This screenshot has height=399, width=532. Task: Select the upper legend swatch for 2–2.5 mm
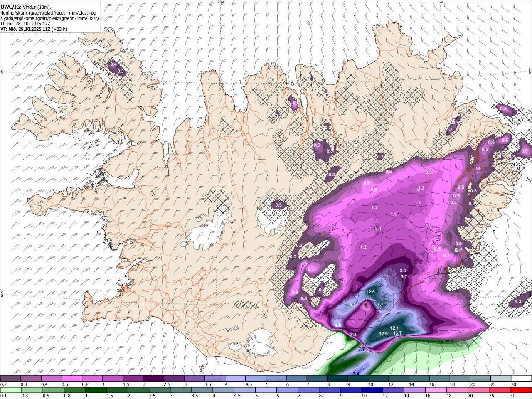click(x=154, y=378)
